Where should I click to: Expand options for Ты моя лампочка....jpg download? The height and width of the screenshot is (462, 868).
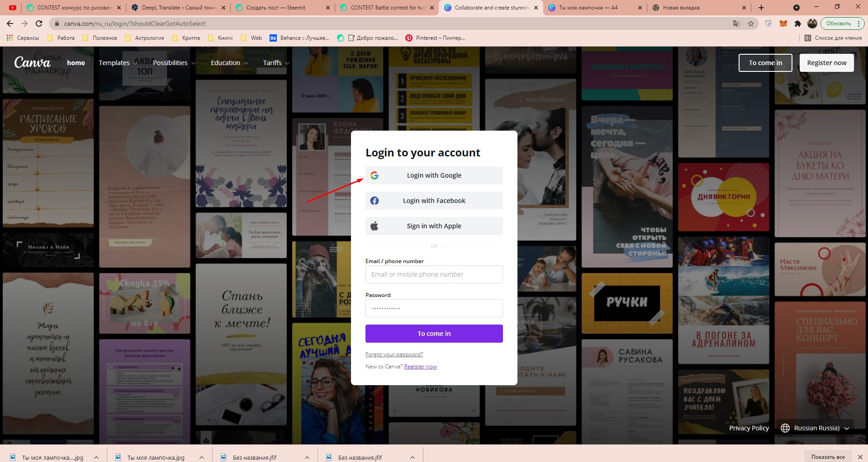click(96, 457)
